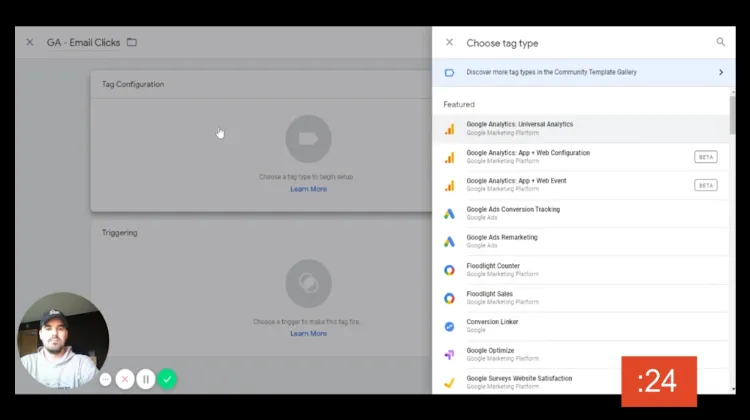Click BETA badge on App + Web Configuration
The image size is (750, 420).
706,157
